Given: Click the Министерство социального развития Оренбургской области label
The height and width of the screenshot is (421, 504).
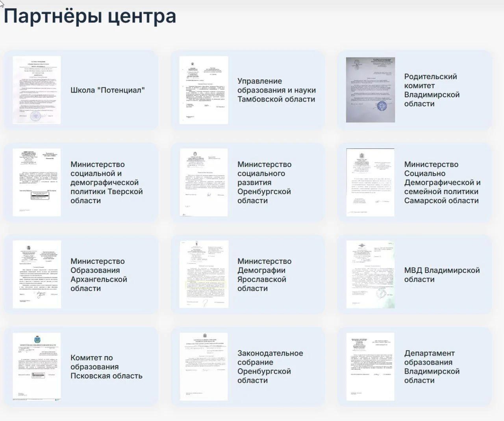Looking at the screenshot, I should coord(265,182).
